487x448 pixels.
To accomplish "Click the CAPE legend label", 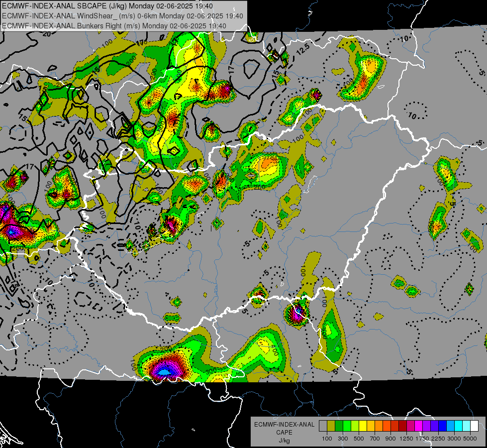I will click(284, 433).
